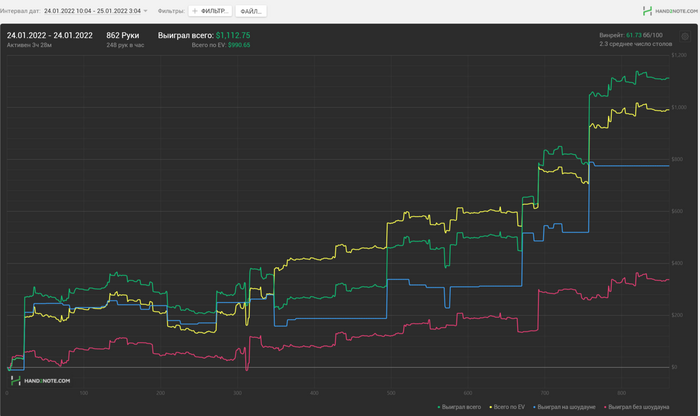This screenshot has width=700, height=416.
Task: Click the $400 y-axis label
Action: (677, 263)
